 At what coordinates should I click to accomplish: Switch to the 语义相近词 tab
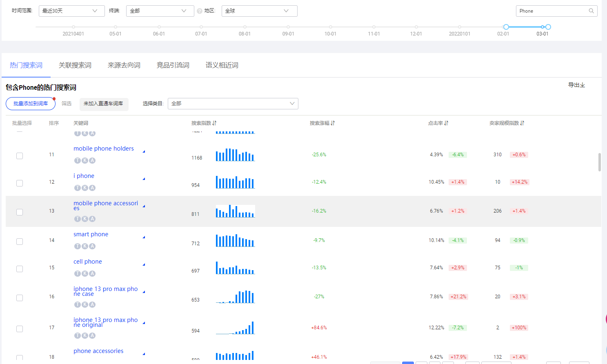pos(222,65)
